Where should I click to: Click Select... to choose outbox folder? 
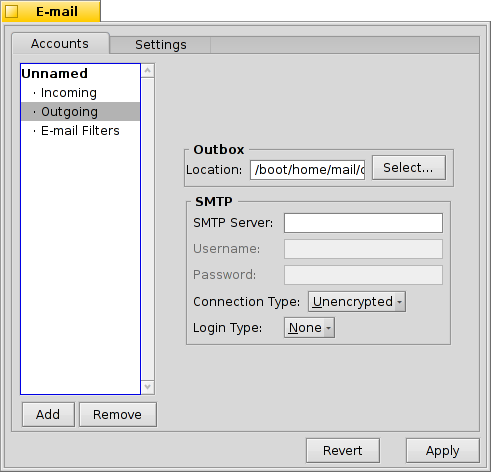[x=409, y=168]
